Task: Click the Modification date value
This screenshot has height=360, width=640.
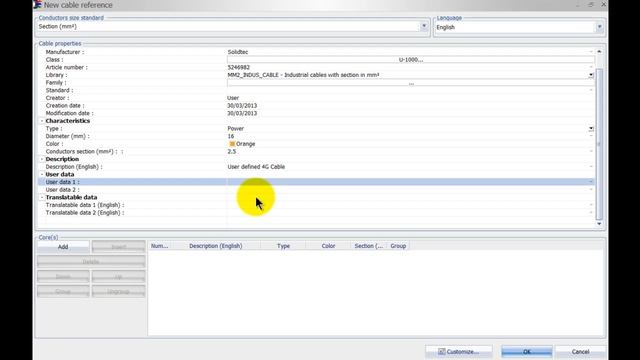Action: coord(242,113)
